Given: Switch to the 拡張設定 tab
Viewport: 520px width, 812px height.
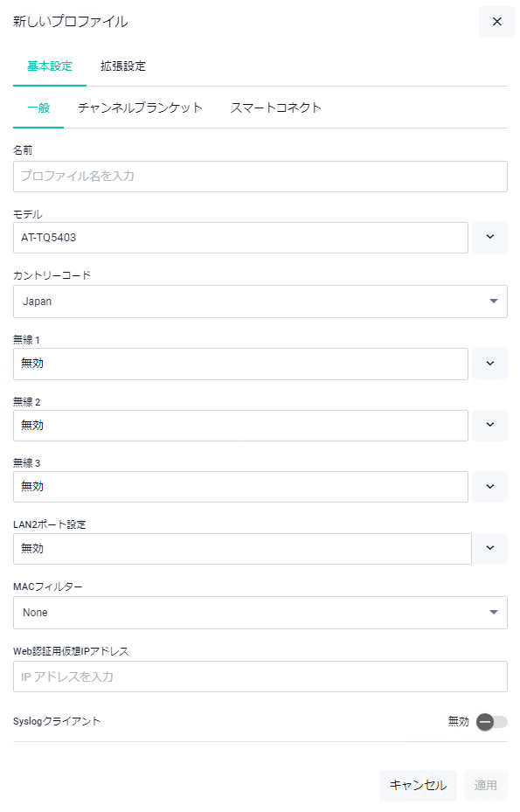Looking at the screenshot, I should (122, 66).
